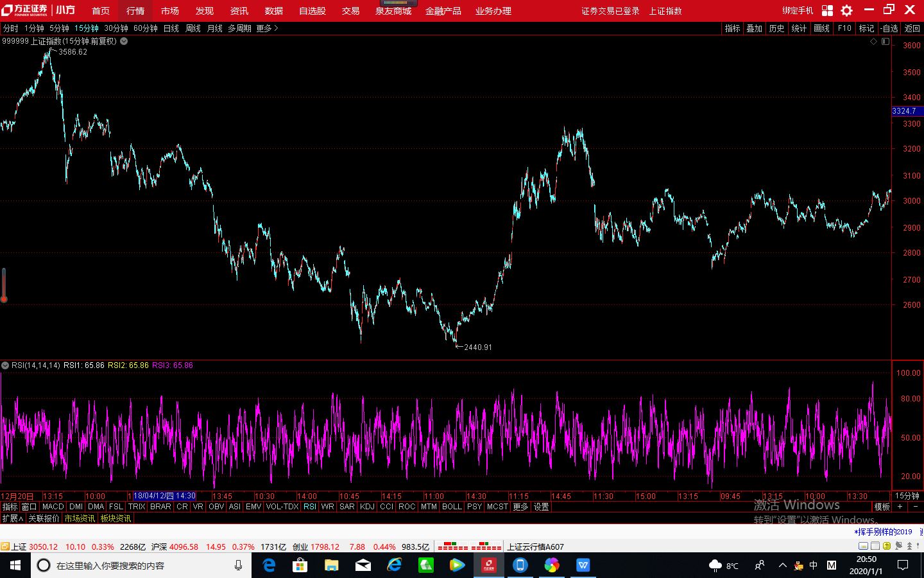The width and height of the screenshot is (924, 578).
Task: Click the small panel icon before 上证 in status bar
Action: [x=4, y=547]
